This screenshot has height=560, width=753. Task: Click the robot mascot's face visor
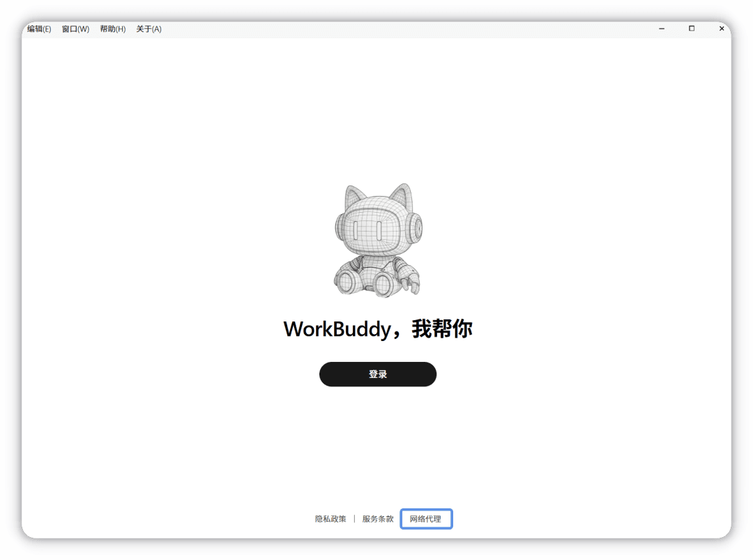(x=368, y=230)
